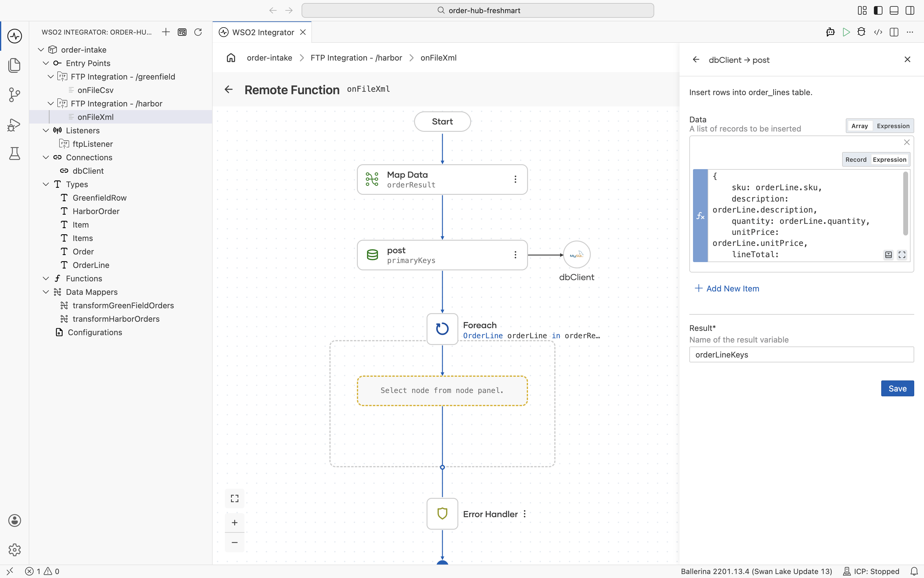This screenshot has height=578, width=924.
Task: Open transformHarborOrders data mapper
Action: click(x=116, y=319)
